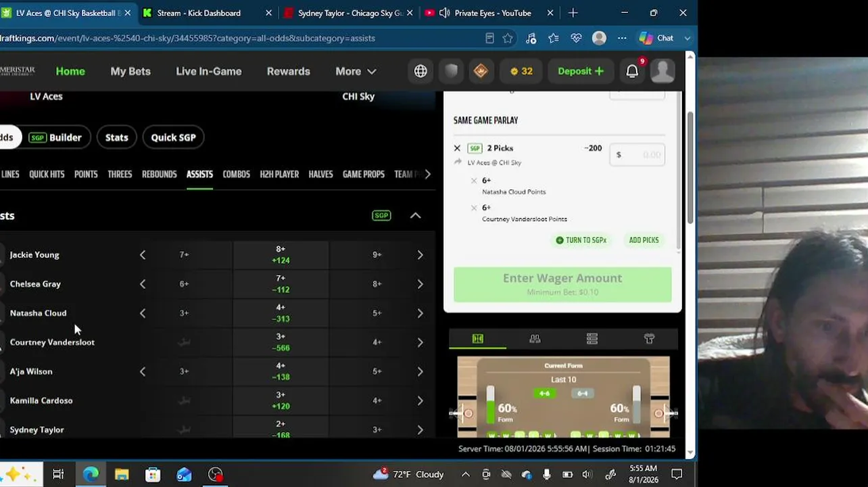The height and width of the screenshot is (487, 868).
Task: Open a new browser tab
Action: (573, 13)
